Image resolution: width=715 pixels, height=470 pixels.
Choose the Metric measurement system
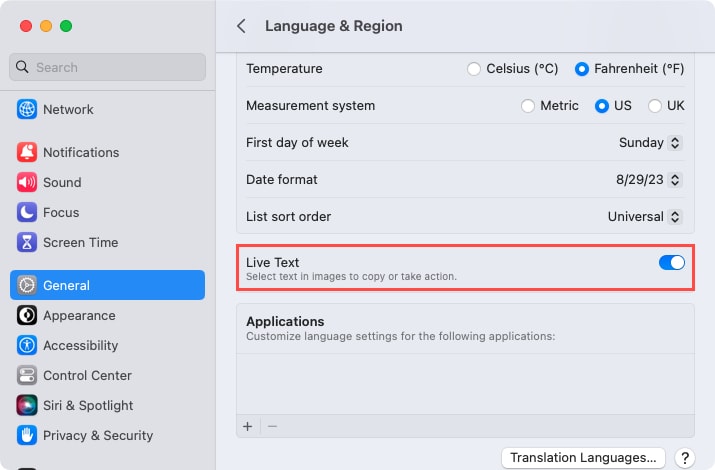click(x=528, y=106)
